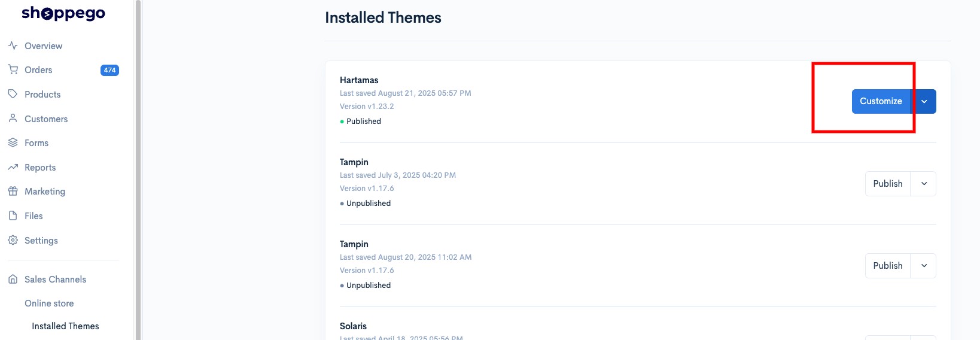Click the sidebar vertical scrollbar
980x340 pixels.
(x=138, y=170)
